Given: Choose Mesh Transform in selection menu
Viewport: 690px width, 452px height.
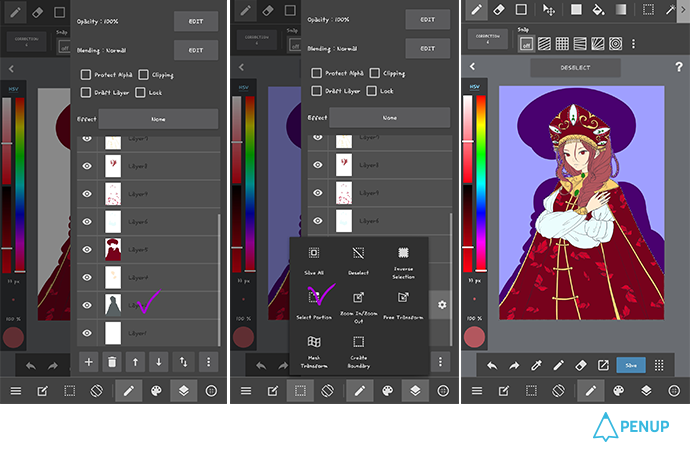Looking at the screenshot, I should [314, 352].
